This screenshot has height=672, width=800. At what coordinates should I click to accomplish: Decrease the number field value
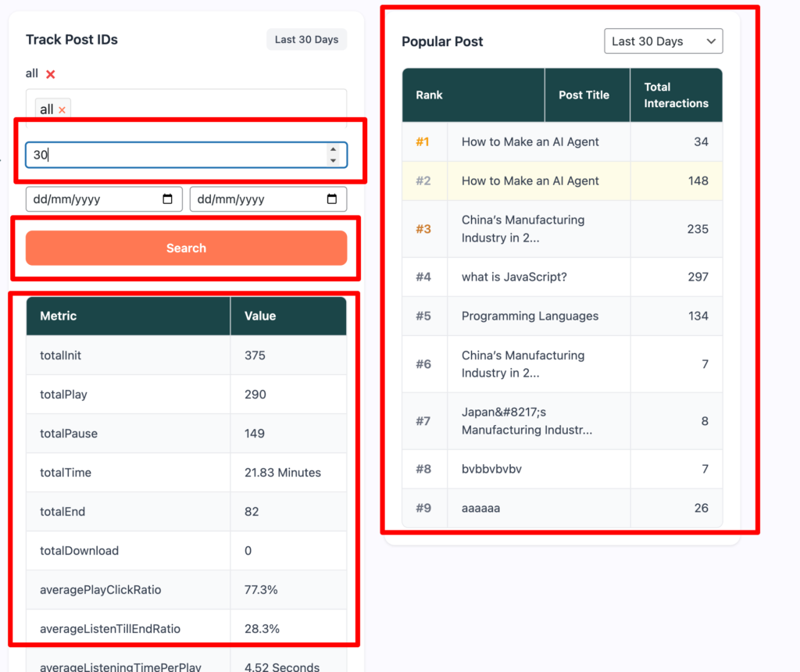pyautogui.click(x=333, y=160)
